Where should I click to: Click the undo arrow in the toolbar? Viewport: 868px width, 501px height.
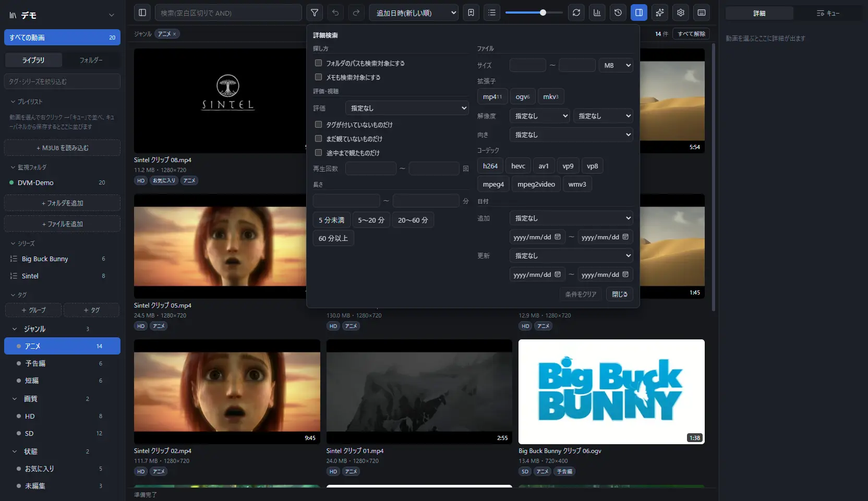tap(335, 13)
